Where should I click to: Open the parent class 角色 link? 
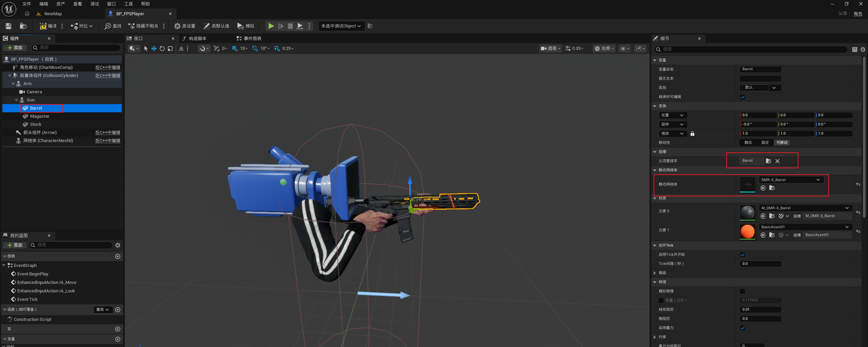click(x=858, y=14)
